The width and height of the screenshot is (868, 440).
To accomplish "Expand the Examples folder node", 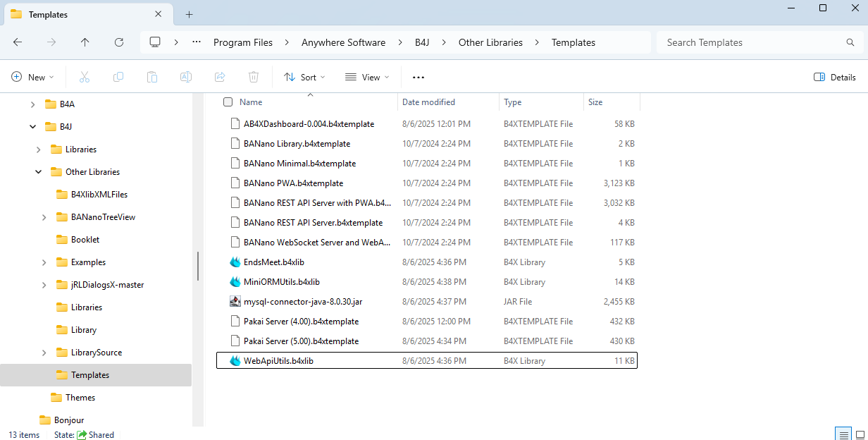I will pos(44,262).
